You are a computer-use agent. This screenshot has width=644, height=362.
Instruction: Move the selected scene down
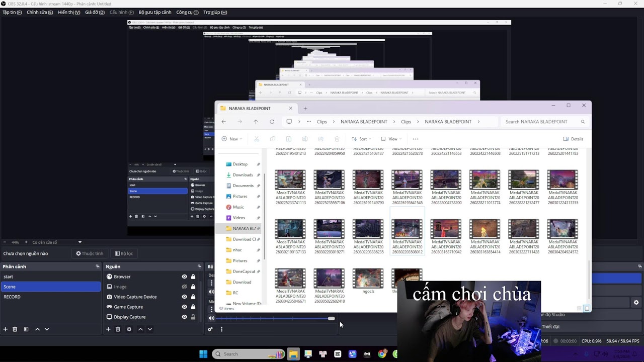click(x=47, y=329)
